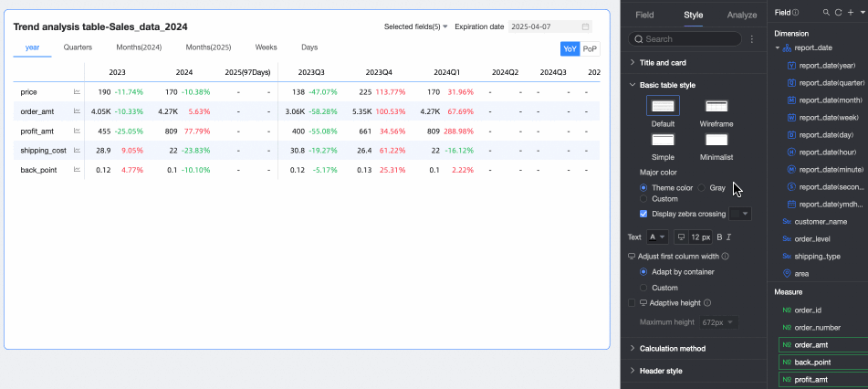The image size is (868, 389).
Task: Toggle bold text formatting in Style panel
Action: [719, 237]
